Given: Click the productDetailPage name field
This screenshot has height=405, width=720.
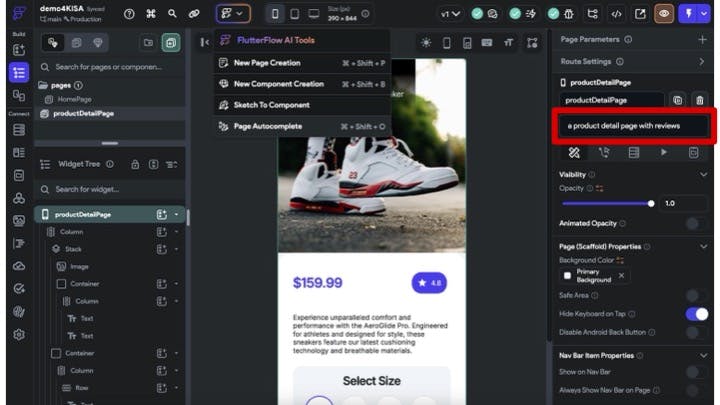Looking at the screenshot, I should 611,100.
